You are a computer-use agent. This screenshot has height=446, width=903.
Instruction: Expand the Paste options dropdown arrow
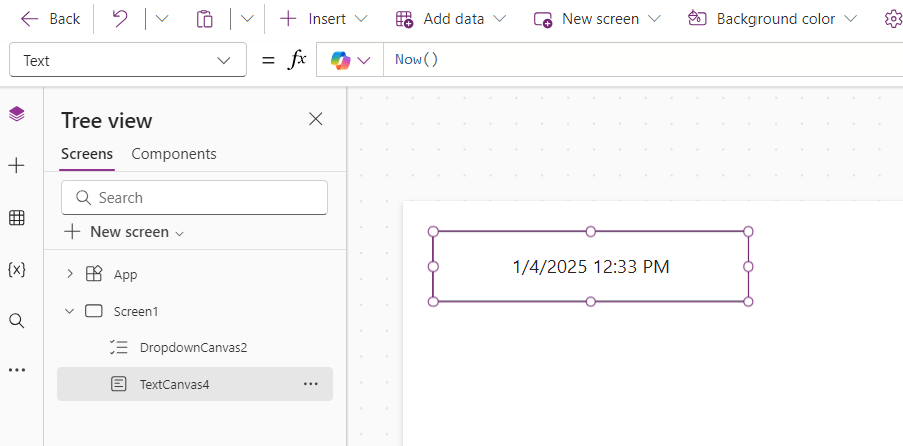247,19
